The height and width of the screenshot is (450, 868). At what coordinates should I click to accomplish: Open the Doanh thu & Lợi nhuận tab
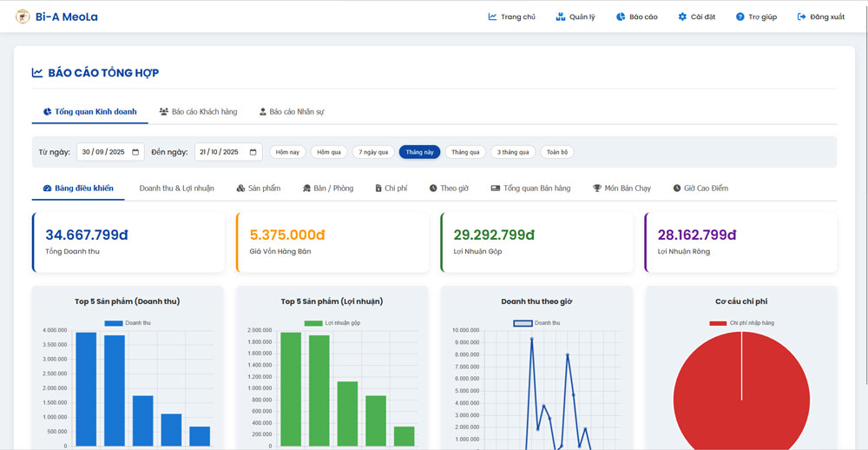(x=176, y=188)
